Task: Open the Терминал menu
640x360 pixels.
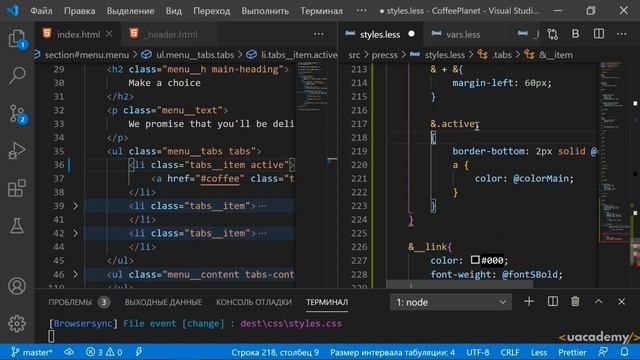Action: click(x=321, y=11)
